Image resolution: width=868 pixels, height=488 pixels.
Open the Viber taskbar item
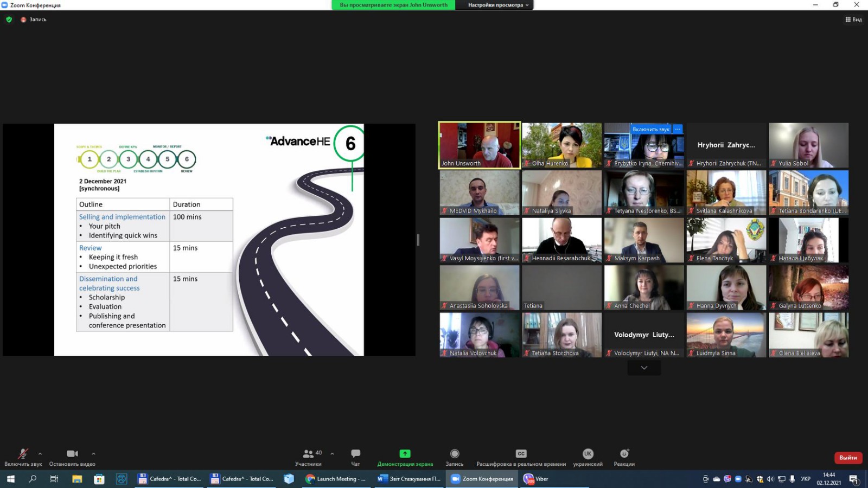pyautogui.click(x=536, y=479)
